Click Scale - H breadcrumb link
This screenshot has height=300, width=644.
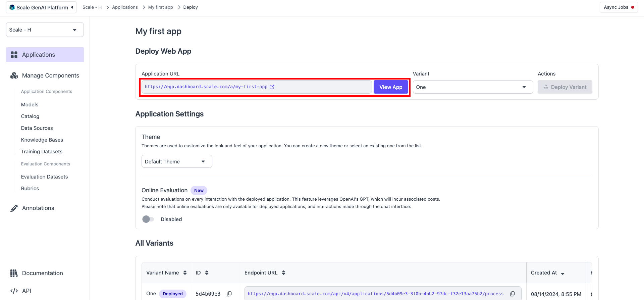coord(92,7)
